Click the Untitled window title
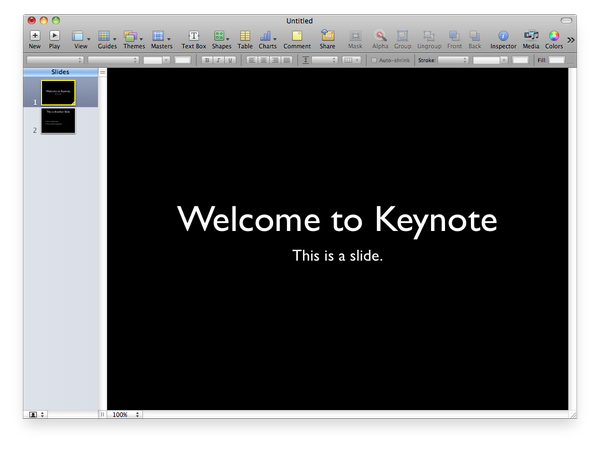 pyautogui.click(x=300, y=21)
